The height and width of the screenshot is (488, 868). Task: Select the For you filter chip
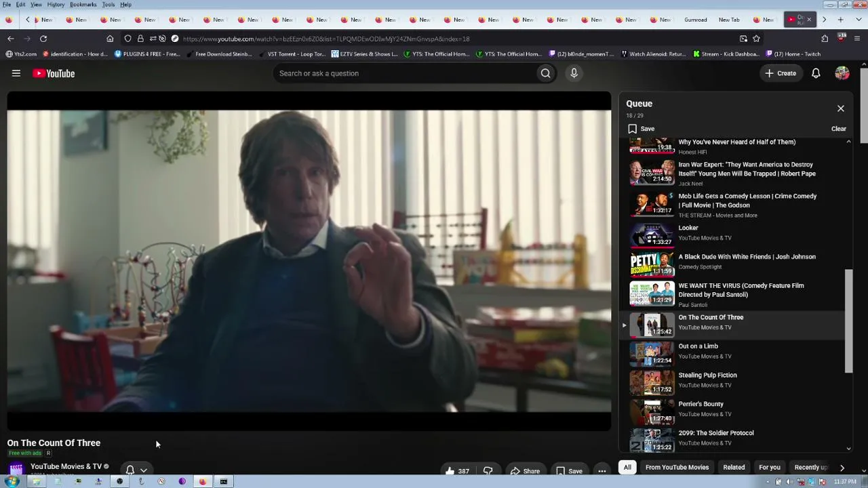click(769, 467)
